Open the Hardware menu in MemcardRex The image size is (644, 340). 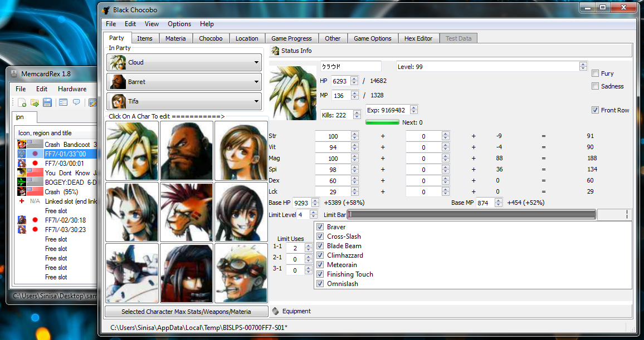pos(72,89)
